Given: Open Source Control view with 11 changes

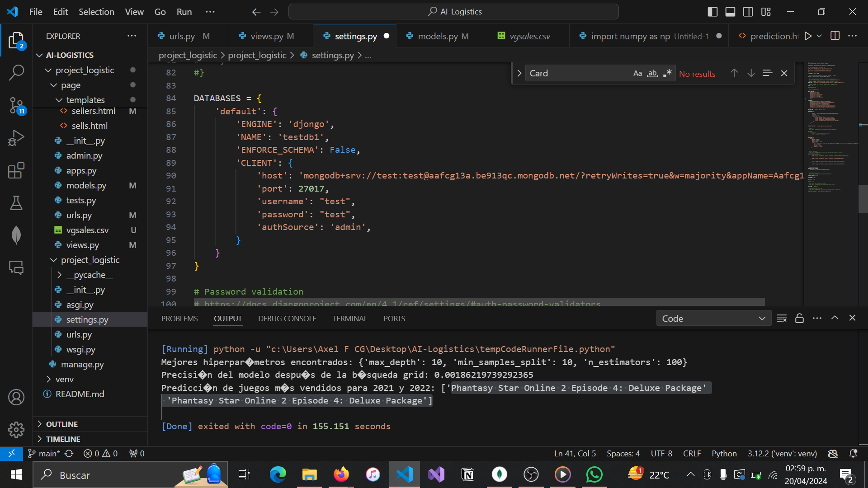Looking at the screenshot, I should tap(16, 106).
